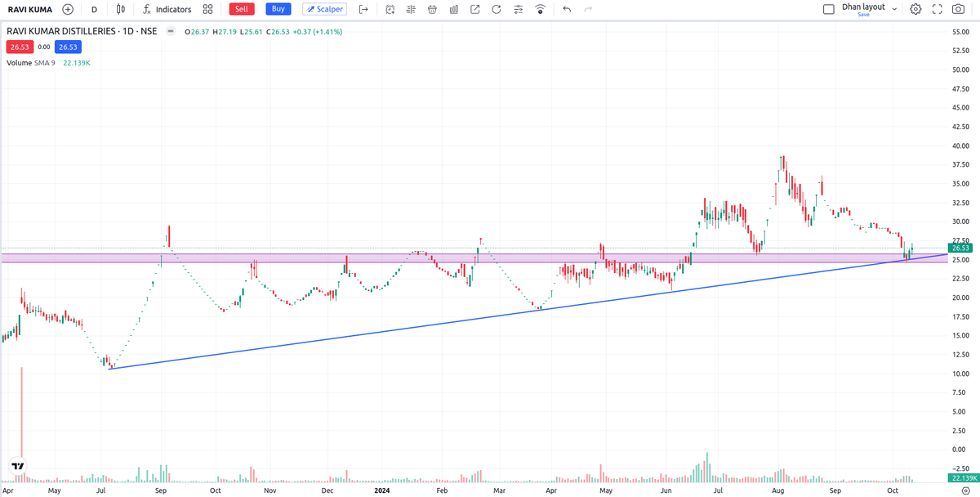Image resolution: width=980 pixels, height=497 pixels.
Task: Enter fullscreen mode
Action: click(938, 9)
